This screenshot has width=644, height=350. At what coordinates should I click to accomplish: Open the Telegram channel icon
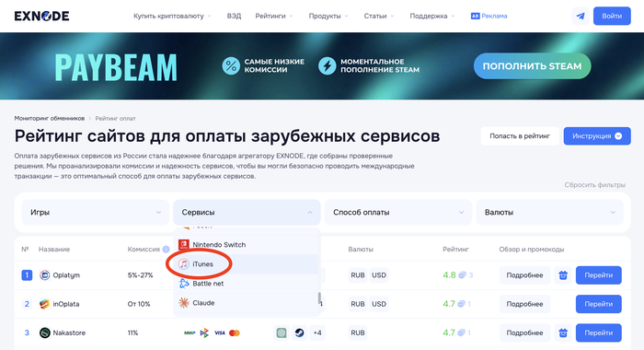click(x=581, y=16)
